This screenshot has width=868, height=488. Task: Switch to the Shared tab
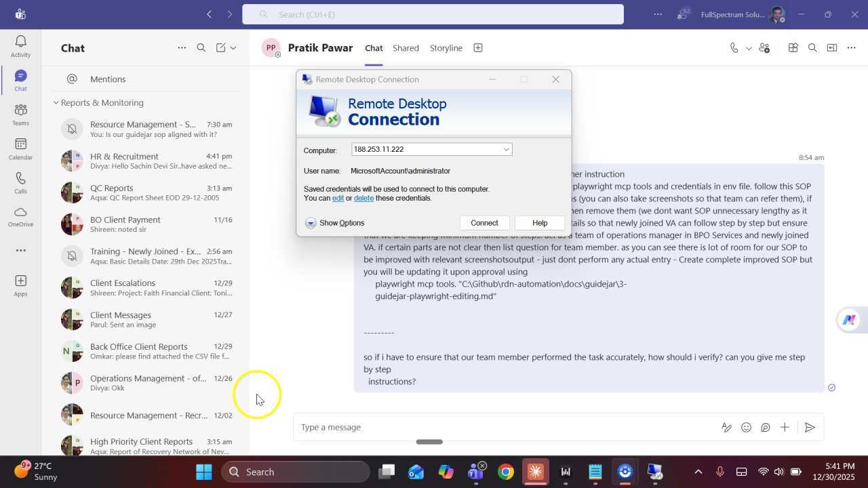pyautogui.click(x=406, y=48)
